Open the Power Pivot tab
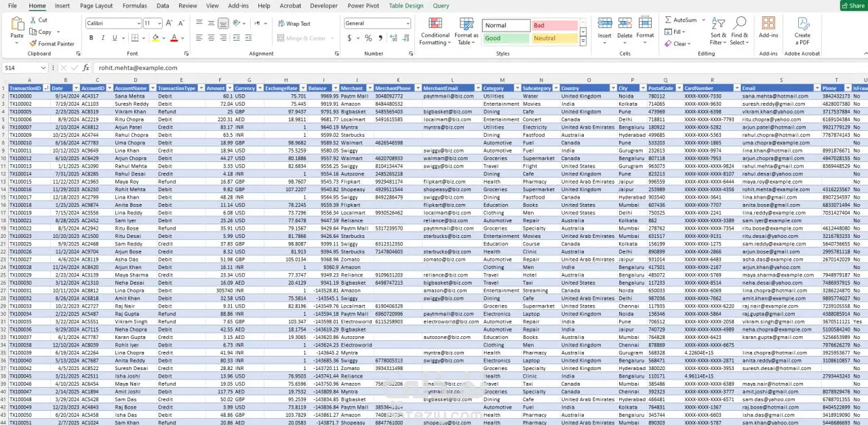Viewport: 868px width, 425px height. (x=363, y=5)
